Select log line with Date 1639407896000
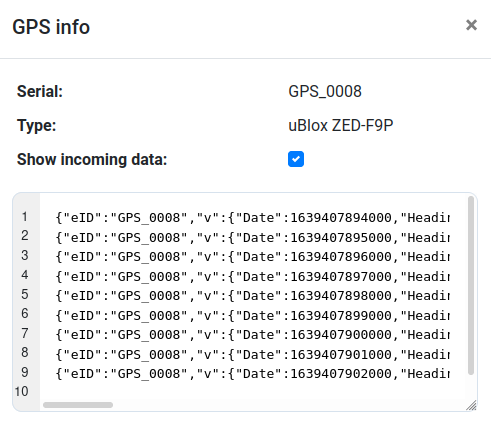This screenshot has width=491, height=423. tap(252, 257)
